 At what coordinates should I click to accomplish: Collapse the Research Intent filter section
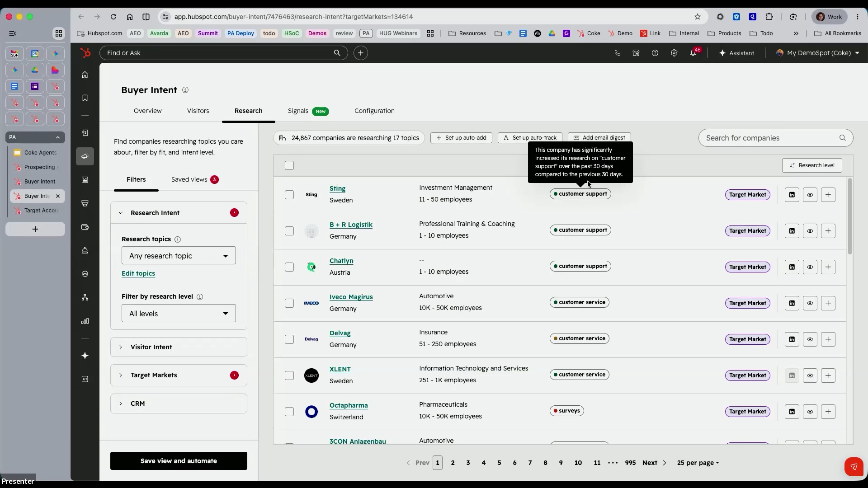pos(179,213)
